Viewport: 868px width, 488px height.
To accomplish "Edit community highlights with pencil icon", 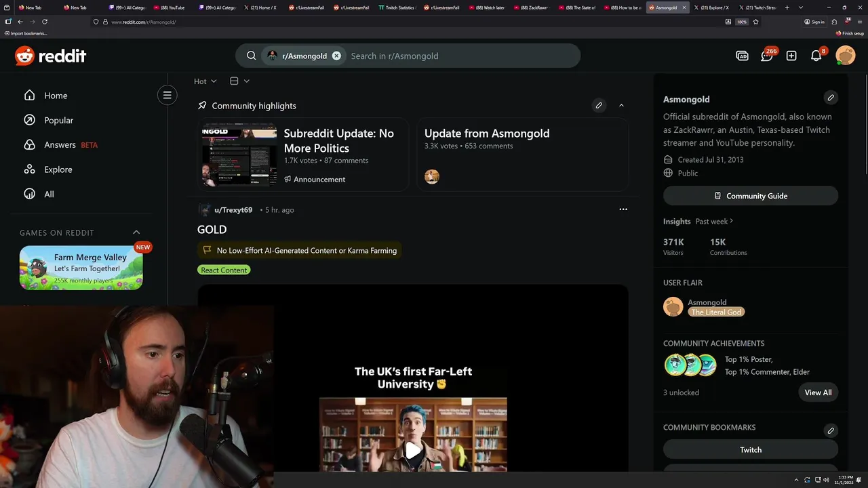I will 599,105.
